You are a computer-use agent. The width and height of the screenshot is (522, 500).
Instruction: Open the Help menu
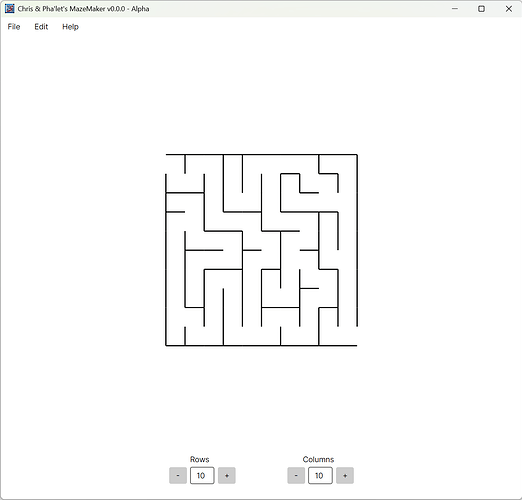coord(70,27)
